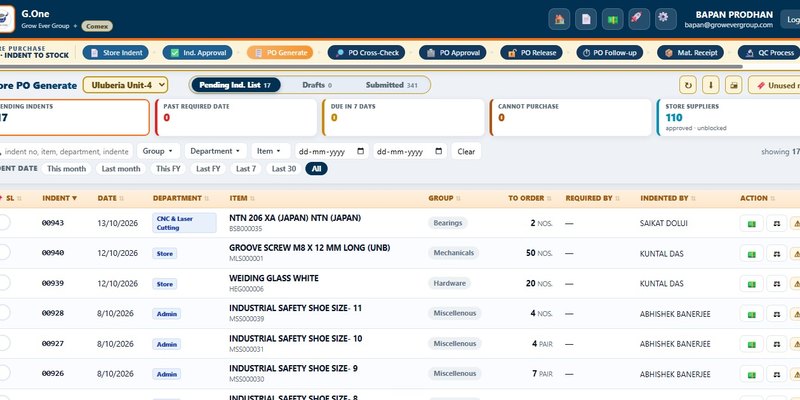Open the Item filter dropdown
The width and height of the screenshot is (800, 400).
(269, 151)
